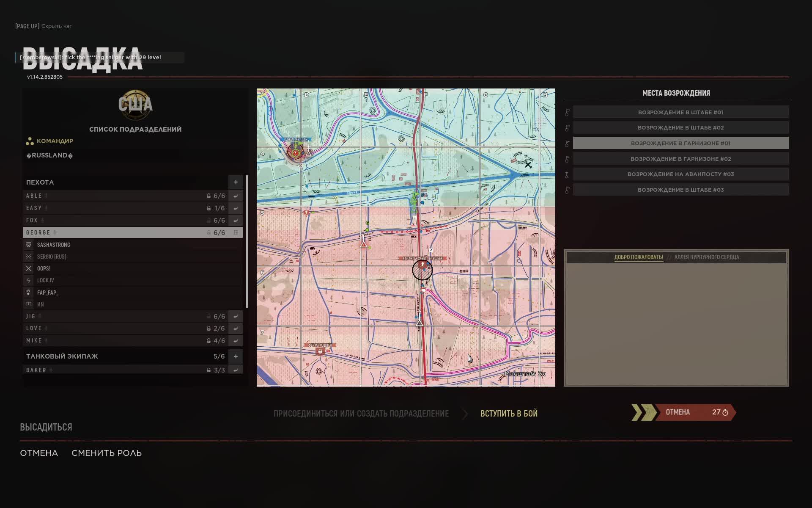Click the airfield cross marker on map
The image size is (812, 508).
pos(528,165)
